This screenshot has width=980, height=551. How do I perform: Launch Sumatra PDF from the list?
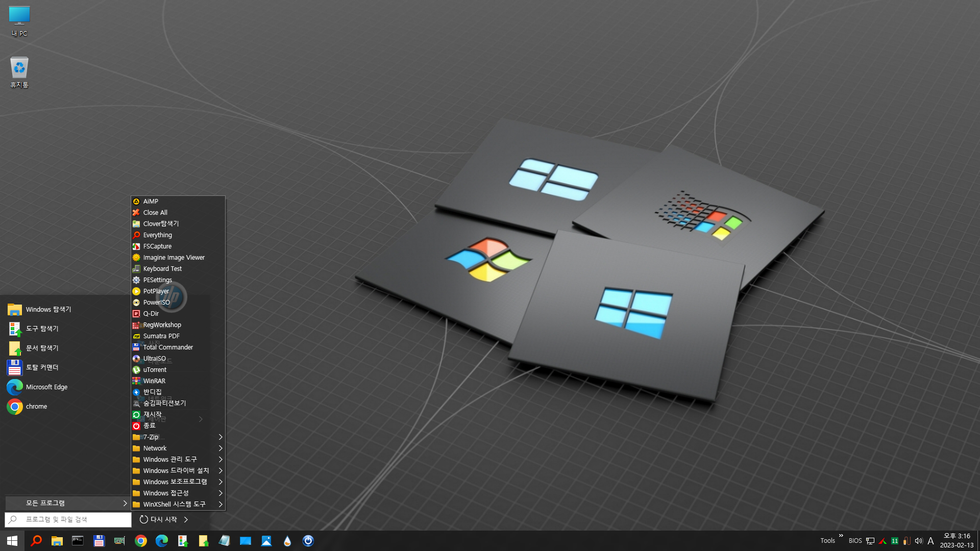(178, 336)
